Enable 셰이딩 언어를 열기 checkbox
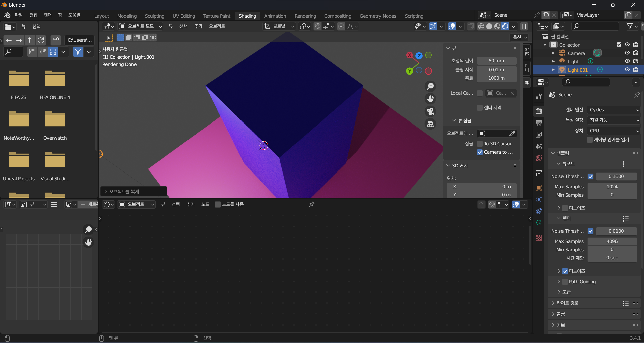This screenshot has width=644, height=343. 590,140
